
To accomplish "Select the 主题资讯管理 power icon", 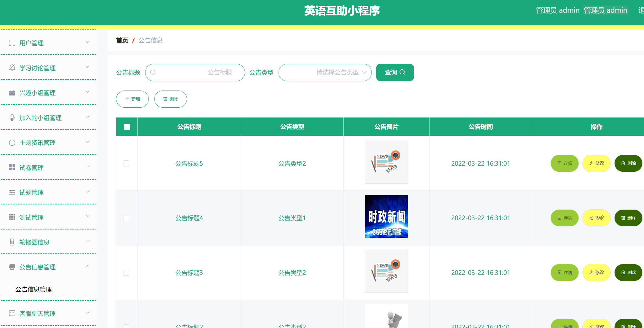I will (12, 143).
